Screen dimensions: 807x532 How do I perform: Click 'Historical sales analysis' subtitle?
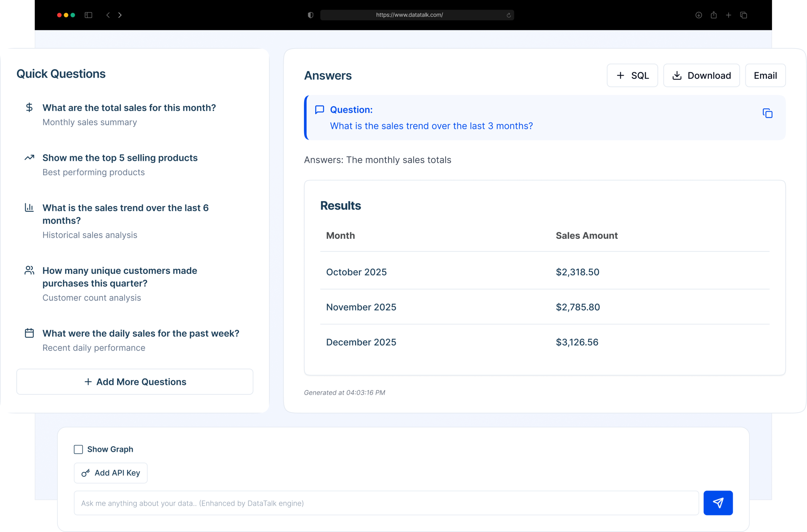(90, 235)
